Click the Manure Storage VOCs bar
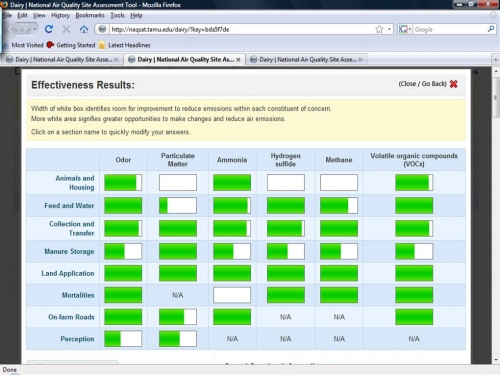Viewport: 500px width, 375px height. [x=414, y=251]
